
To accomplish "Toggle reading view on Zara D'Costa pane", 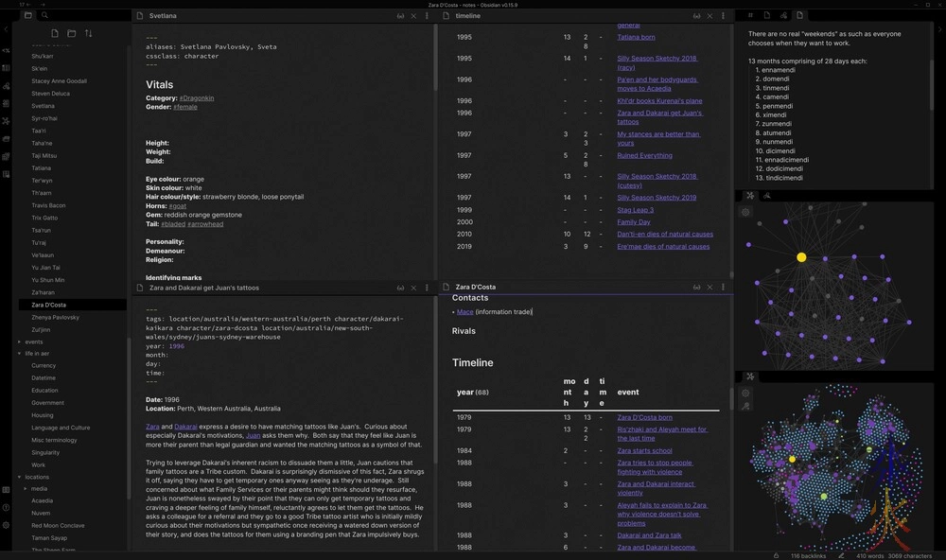I will pyautogui.click(x=696, y=287).
